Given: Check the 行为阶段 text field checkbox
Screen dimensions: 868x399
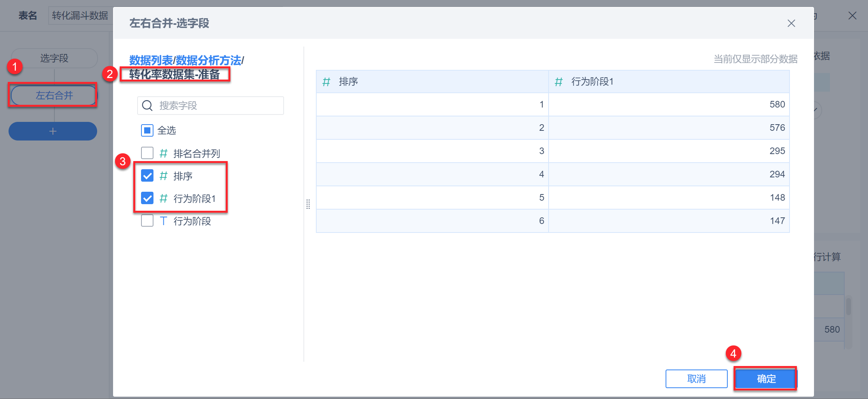Looking at the screenshot, I should point(147,221).
